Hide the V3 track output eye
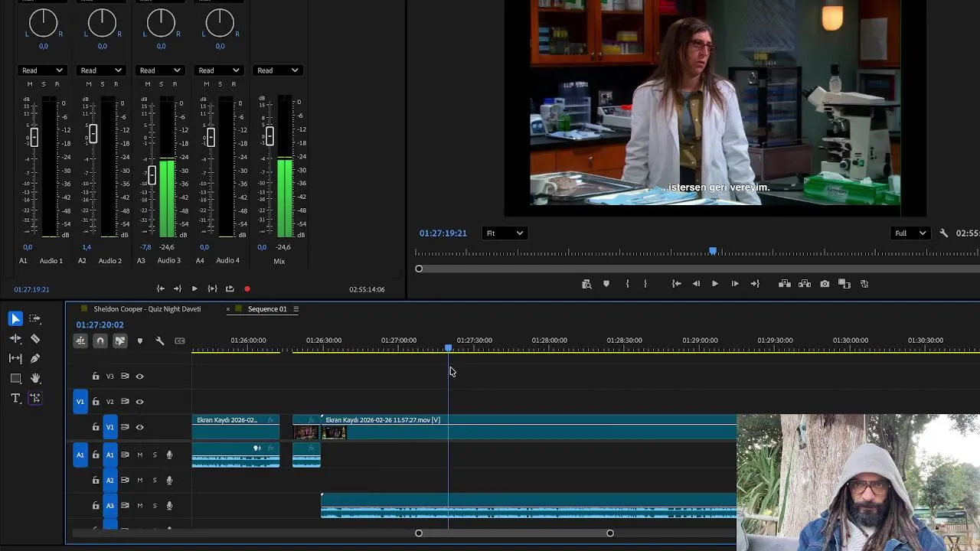Image resolution: width=980 pixels, height=551 pixels. [x=139, y=377]
